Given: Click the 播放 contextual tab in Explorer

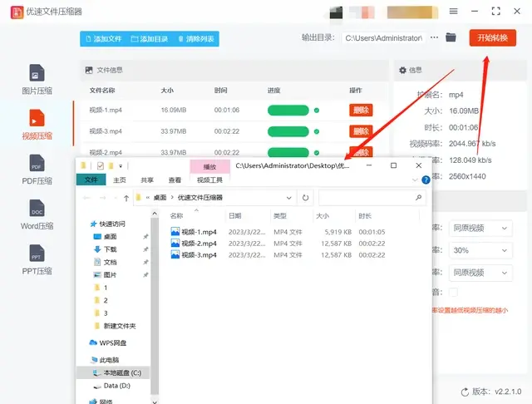Looking at the screenshot, I should click(209, 167).
